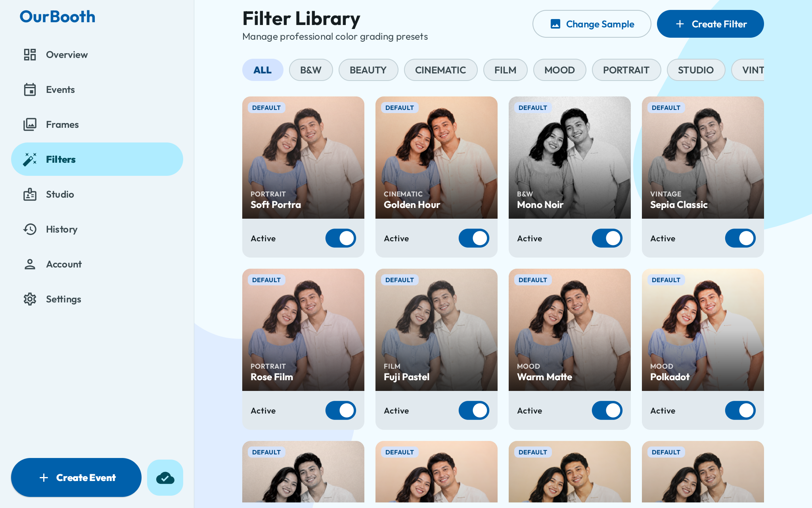
Task: Click the image icon in Change Sample
Action: click(555, 24)
